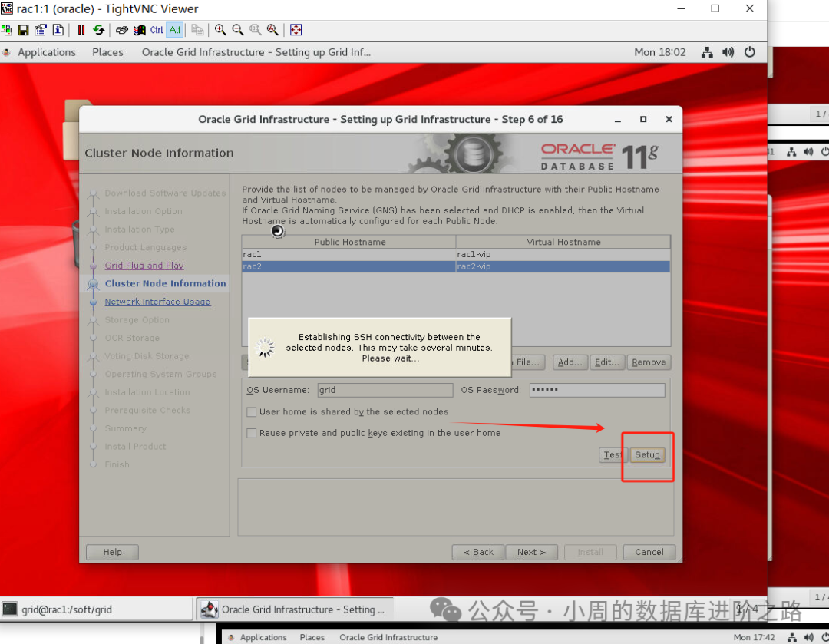The width and height of the screenshot is (829, 644).
Task: Zoom in on the remote view
Action: (220, 30)
